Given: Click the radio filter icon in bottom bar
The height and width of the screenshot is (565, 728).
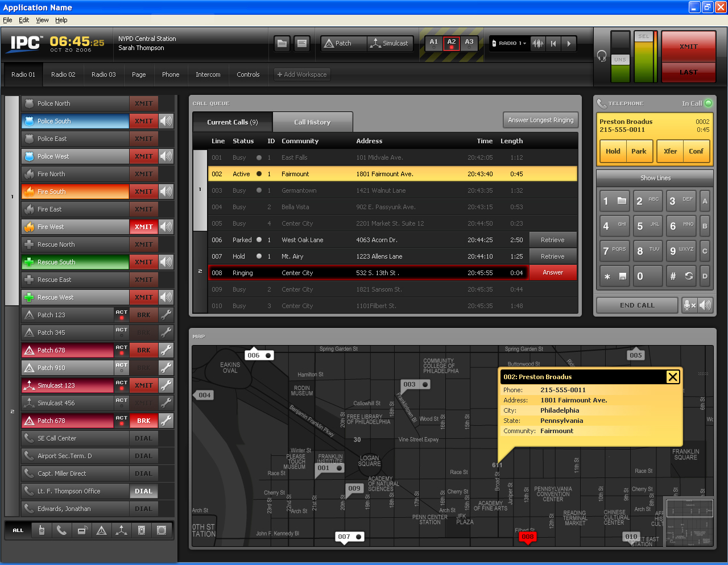Looking at the screenshot, I should point(42,530).
